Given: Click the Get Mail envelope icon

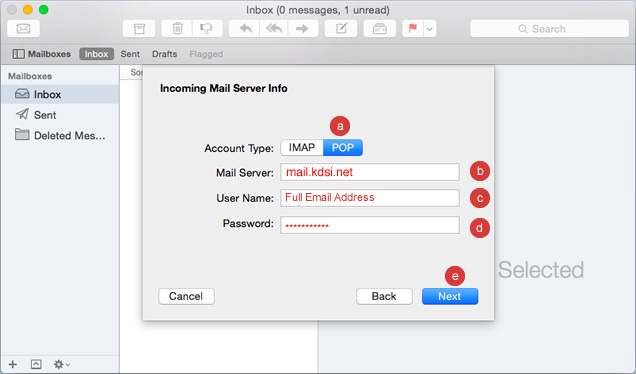Looking at the screenshot, I should 24,29.
